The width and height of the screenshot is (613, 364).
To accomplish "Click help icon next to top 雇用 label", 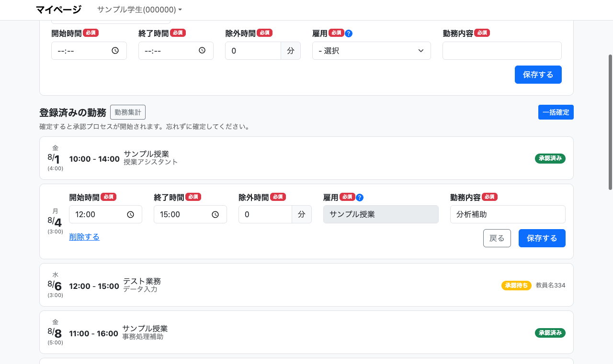I will (349, 33).
